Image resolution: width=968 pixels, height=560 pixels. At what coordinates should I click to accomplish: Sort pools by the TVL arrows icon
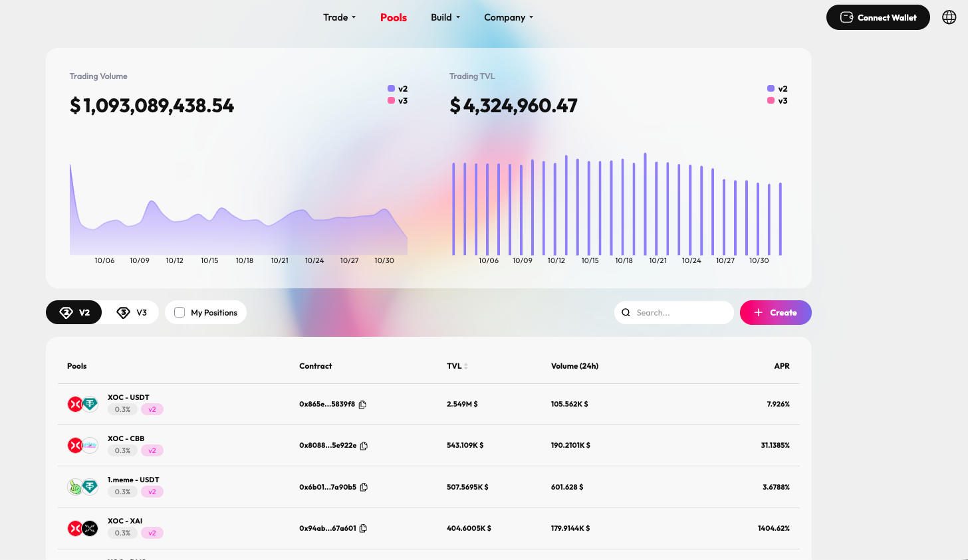coord(466,366)
